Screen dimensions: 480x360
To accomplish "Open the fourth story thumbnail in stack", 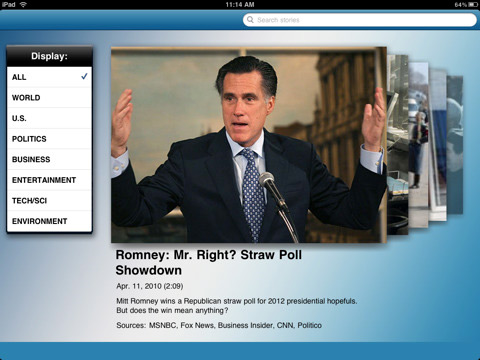I will [438, 144].
